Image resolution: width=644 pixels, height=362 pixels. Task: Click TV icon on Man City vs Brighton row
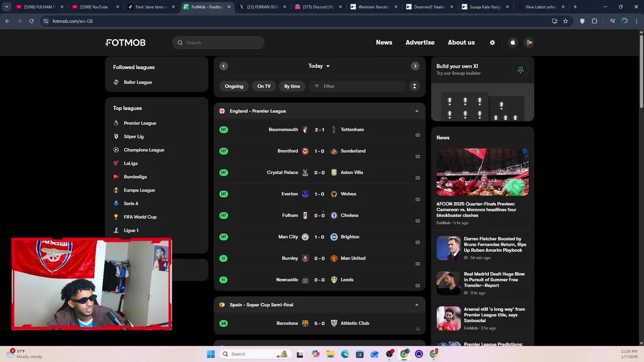[418, 242]
